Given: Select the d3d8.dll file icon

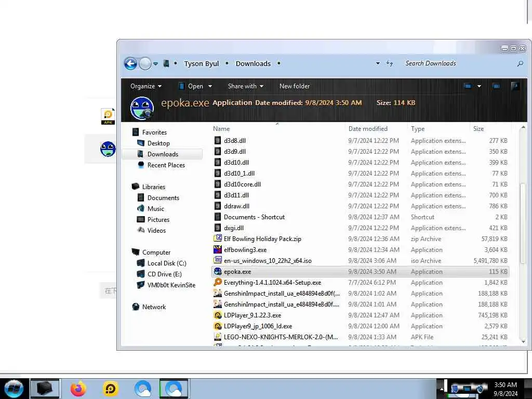Looking at the screenshot, I should (x=218, y=140).
